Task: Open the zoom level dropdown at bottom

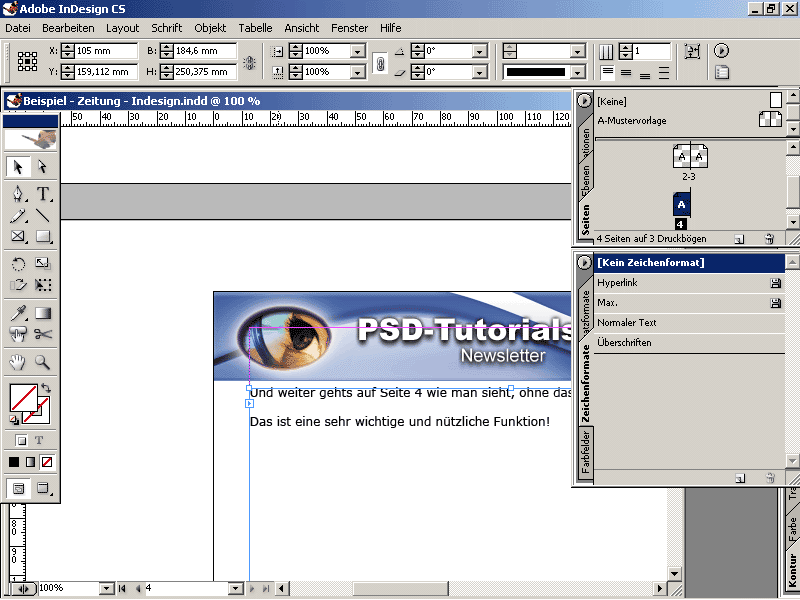Action: click(106, 588)
